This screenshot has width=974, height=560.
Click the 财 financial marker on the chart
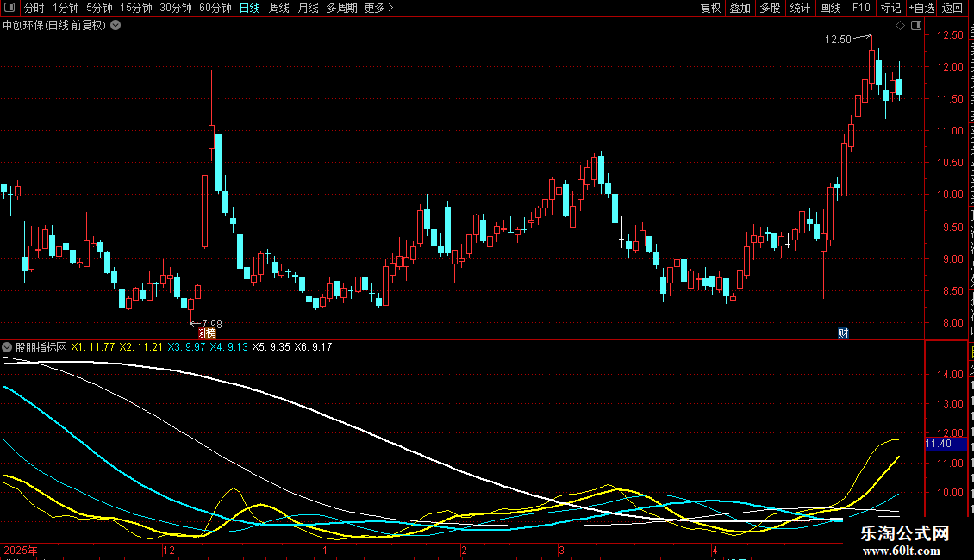[x=843, y=333]
